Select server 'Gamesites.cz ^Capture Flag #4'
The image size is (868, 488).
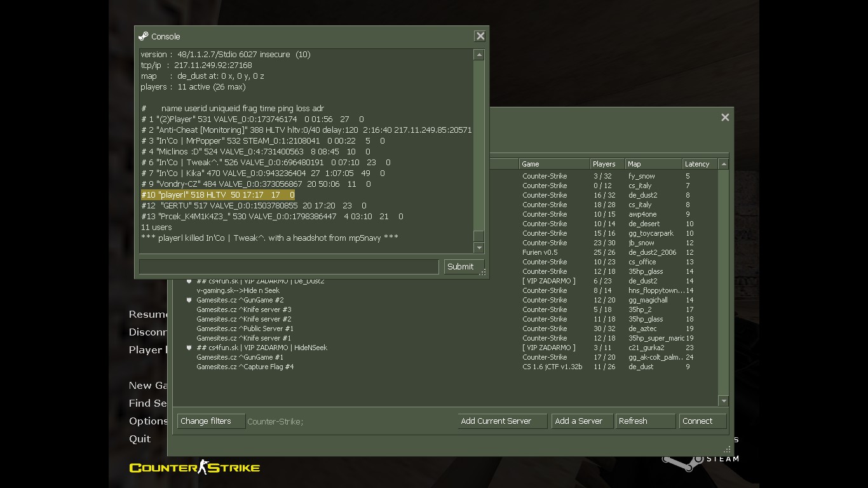245,367
